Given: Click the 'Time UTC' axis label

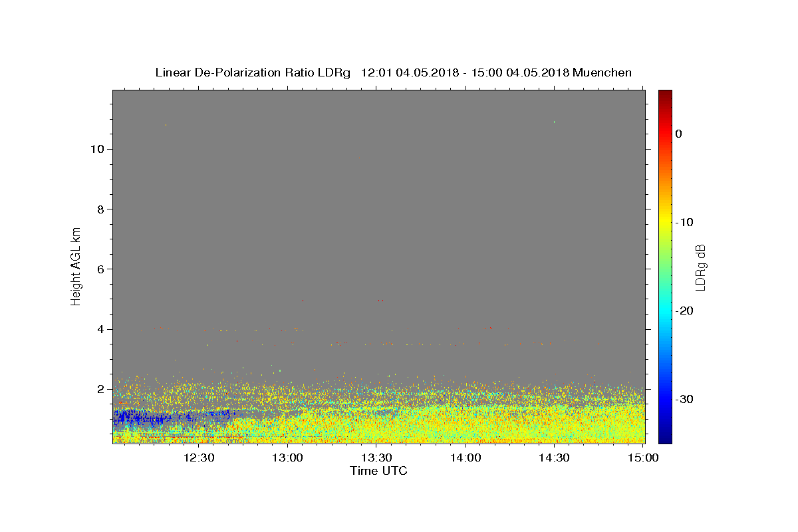Looking at the screenshot, I should point(378,471).
